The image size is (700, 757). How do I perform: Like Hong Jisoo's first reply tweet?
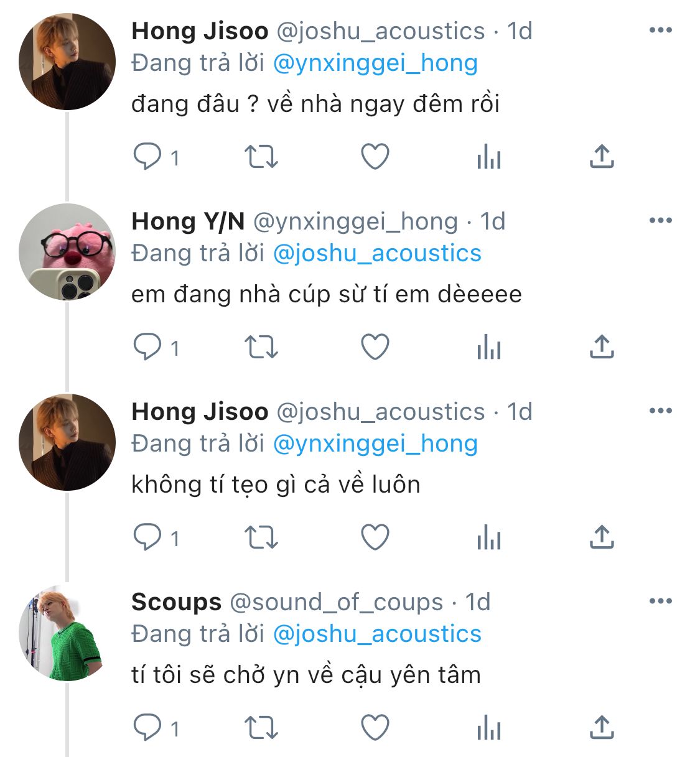[x=375, y=157]
